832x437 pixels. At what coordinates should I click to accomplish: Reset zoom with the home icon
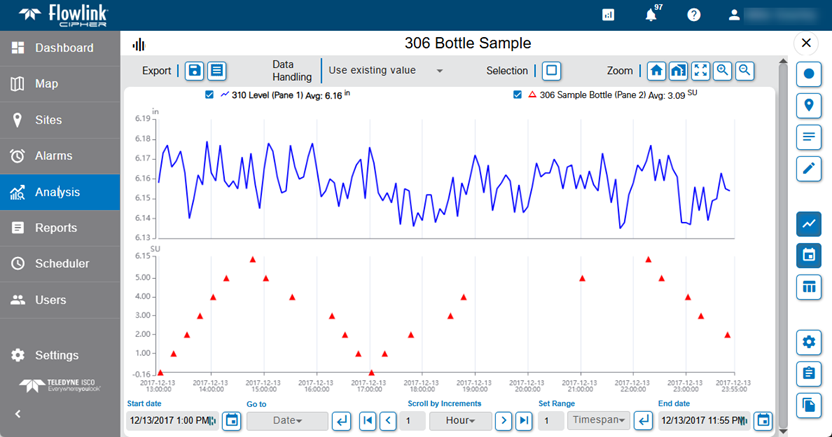[656, 71]
